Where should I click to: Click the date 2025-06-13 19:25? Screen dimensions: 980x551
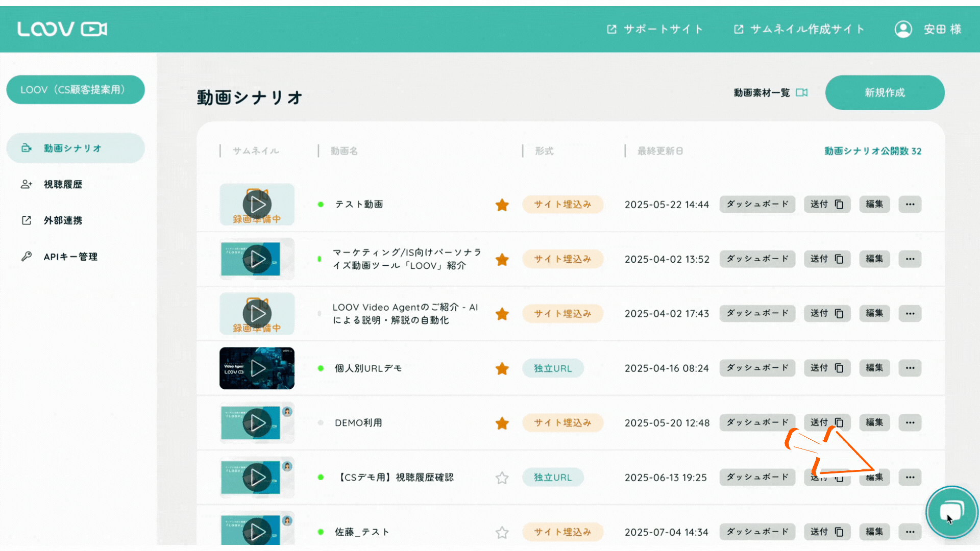tap(666, 478)
